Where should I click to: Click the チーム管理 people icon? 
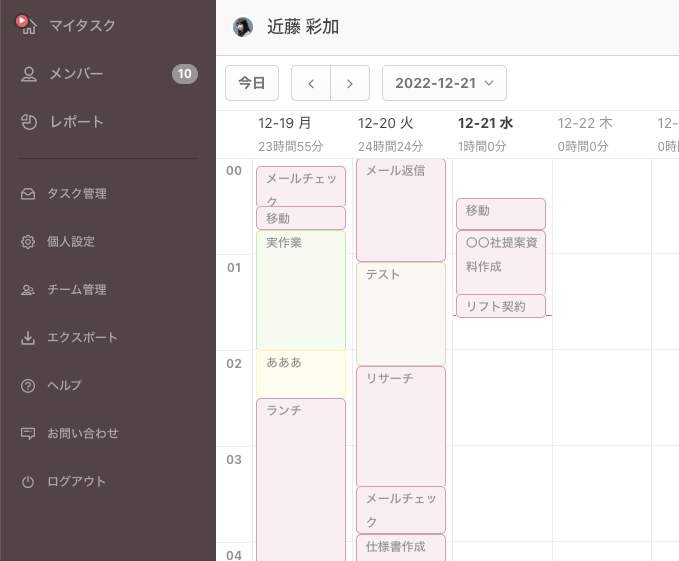(x=28, y=290)
